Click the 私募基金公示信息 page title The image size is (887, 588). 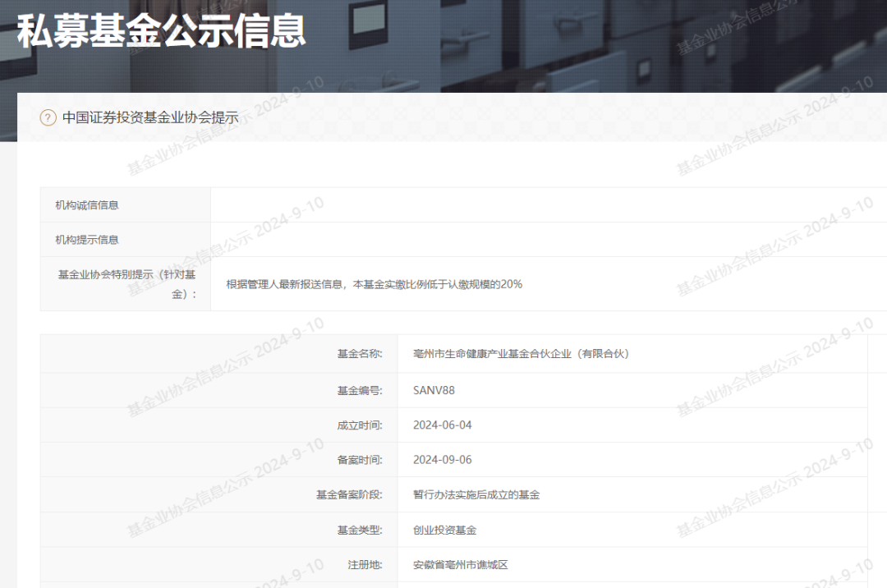click(161, 30)
